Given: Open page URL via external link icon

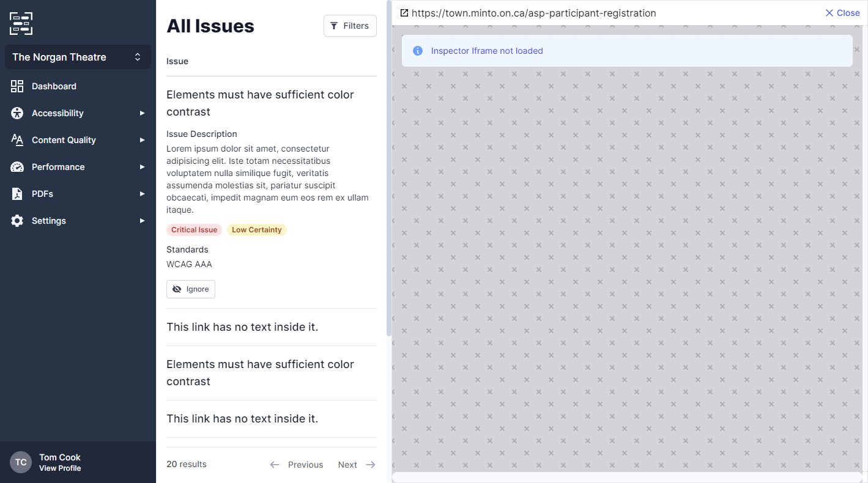Looking at the screenshot, I should point(404,13).
